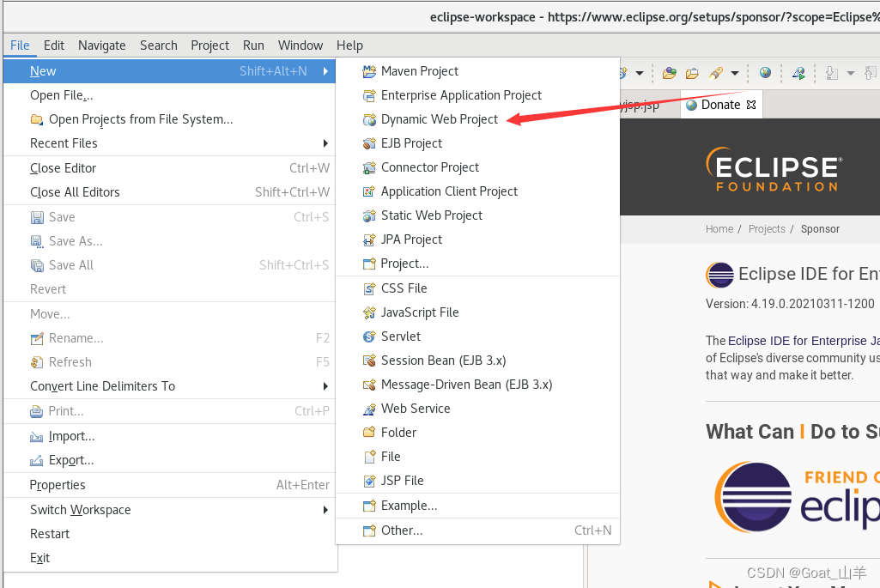The image size is (880, 588).
Task: Click the CSS File icon
Action: tap(369, 288)
